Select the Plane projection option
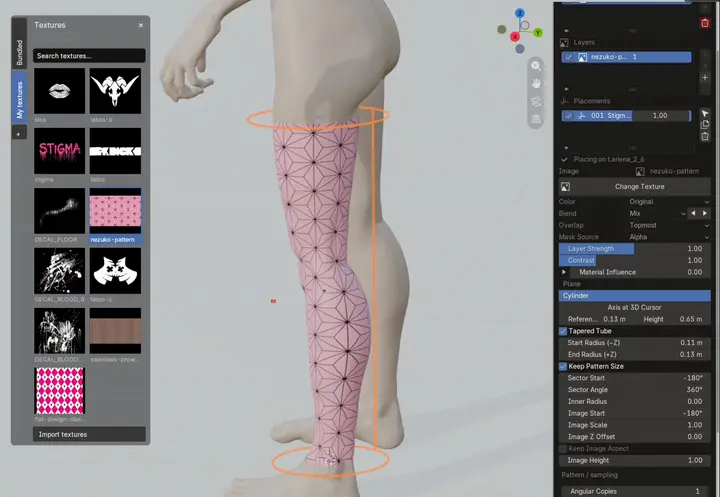720x497 pixels. pos(635,284)
